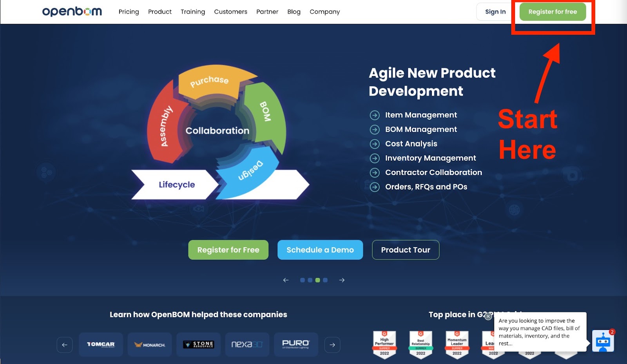Select the "Contractor Collaboration" text
The height and width of the screenshot is (364, 627).
pos(433,172)
